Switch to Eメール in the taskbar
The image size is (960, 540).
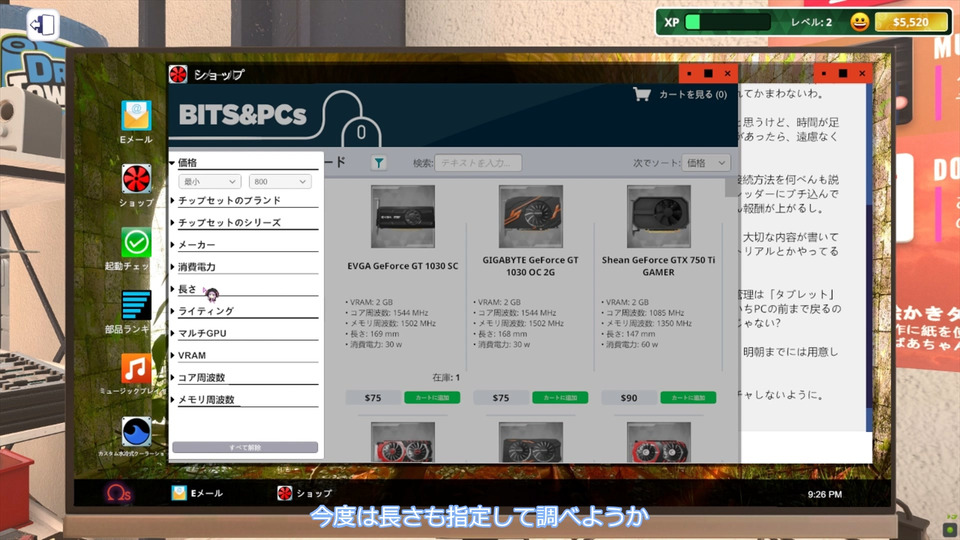click(197, 493)
